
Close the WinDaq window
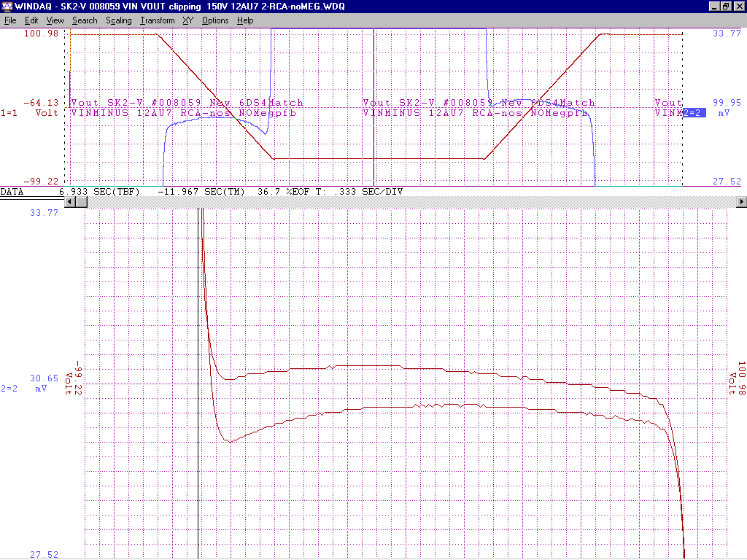tap(739, 7)
